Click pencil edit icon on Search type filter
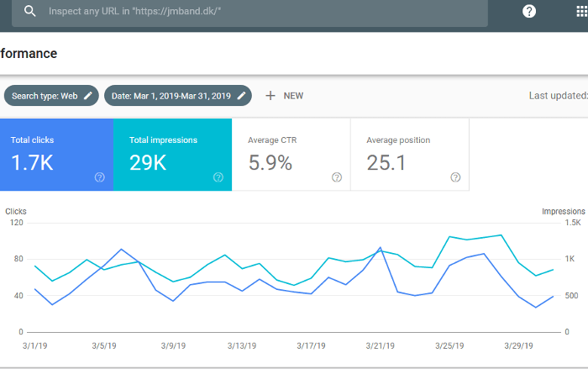 (88, 96)
